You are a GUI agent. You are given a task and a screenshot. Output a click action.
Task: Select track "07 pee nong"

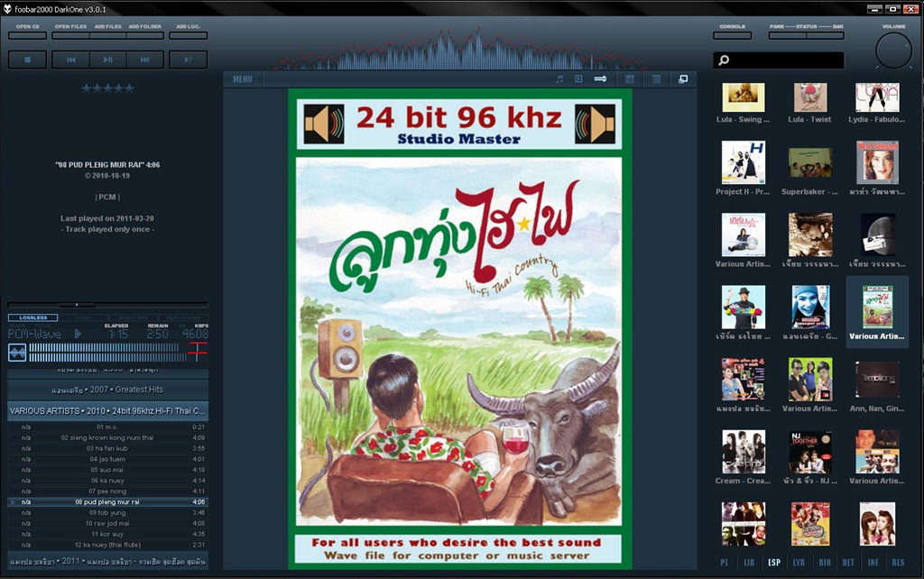pyautogui.click(x=108, y=492)
